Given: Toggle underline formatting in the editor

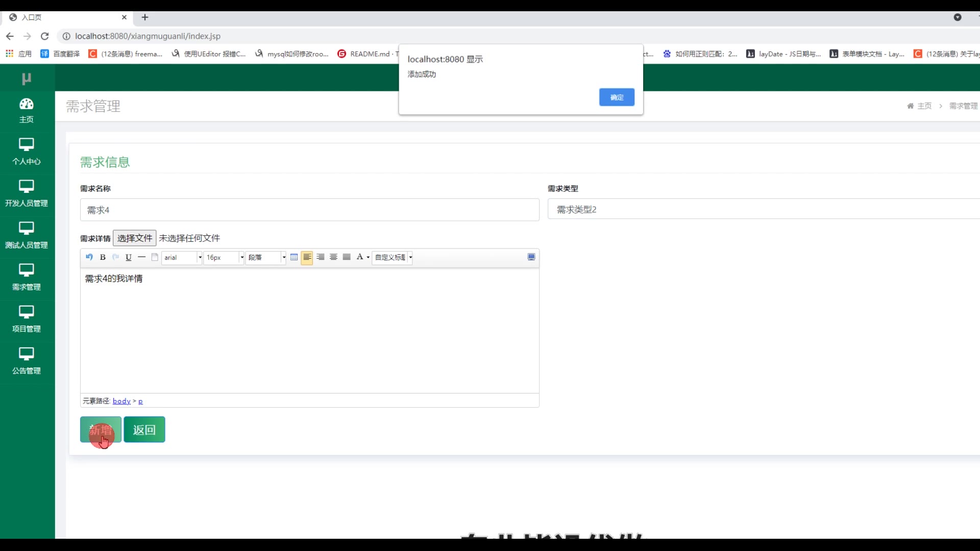Looking at the screenshot, I should (129, 257).
